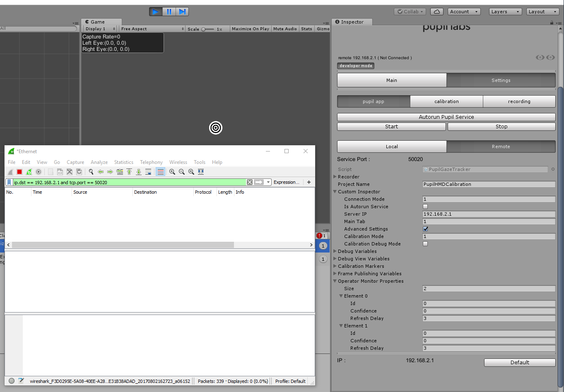Toggle the Is Autorun Service checkbox

(x=425, y=207)
